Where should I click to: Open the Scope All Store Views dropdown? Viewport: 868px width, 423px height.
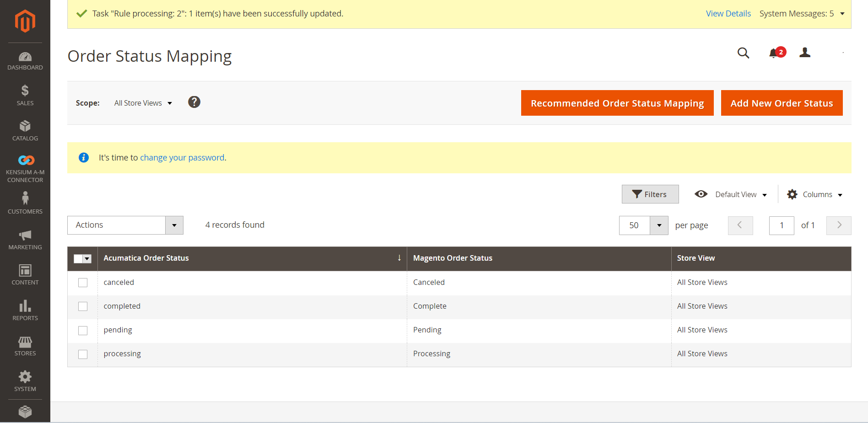coord(143,103)
